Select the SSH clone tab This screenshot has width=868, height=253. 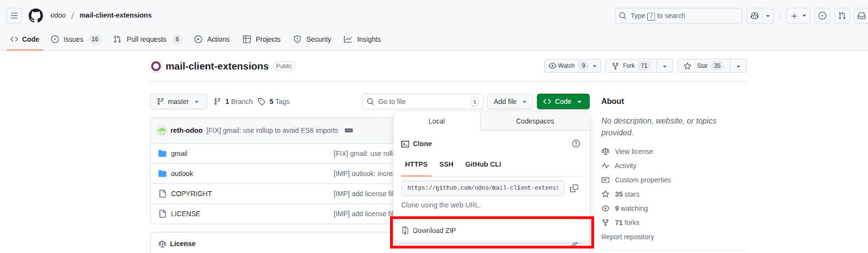(x=446, y=164)
